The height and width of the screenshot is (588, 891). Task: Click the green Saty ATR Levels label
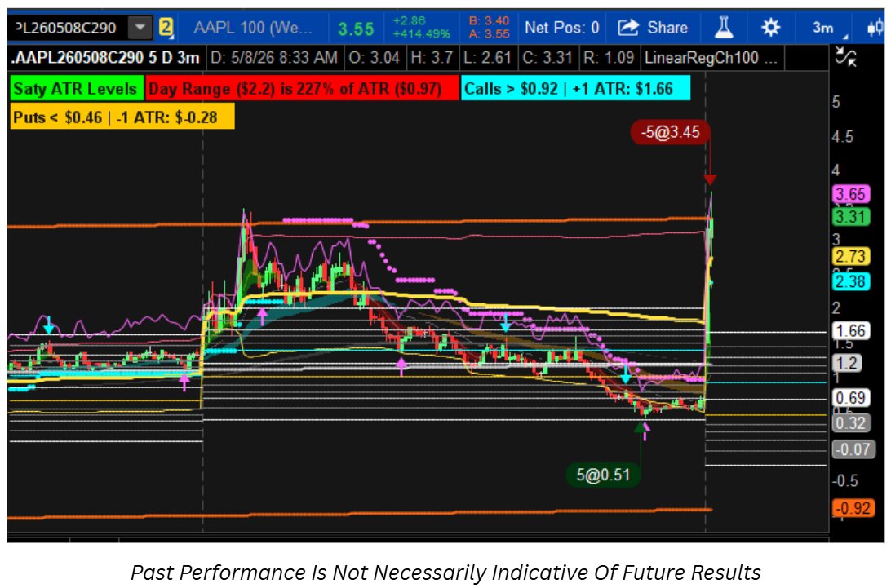pyautogui.click(x=76, y=89)
